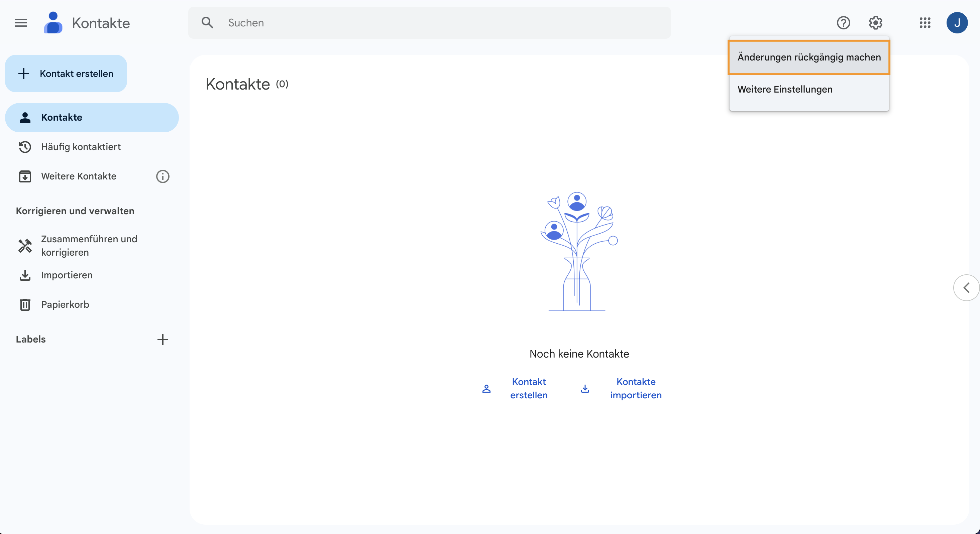
Task: Click the search magnifier icon
Action: tap(207, 23)
